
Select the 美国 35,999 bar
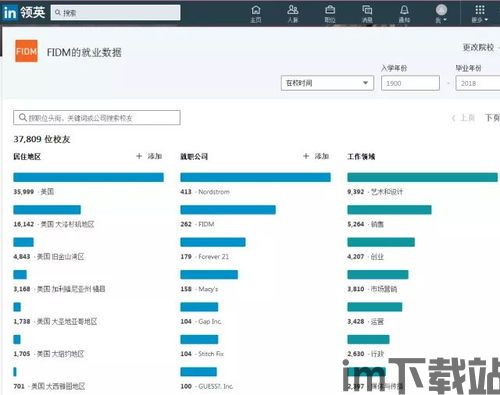pyautogui.click(x=88, y=177)
